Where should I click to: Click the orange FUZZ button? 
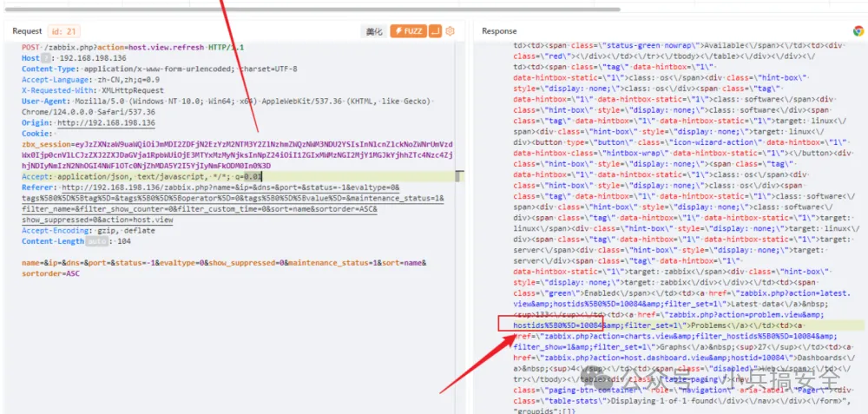(409, 31)
